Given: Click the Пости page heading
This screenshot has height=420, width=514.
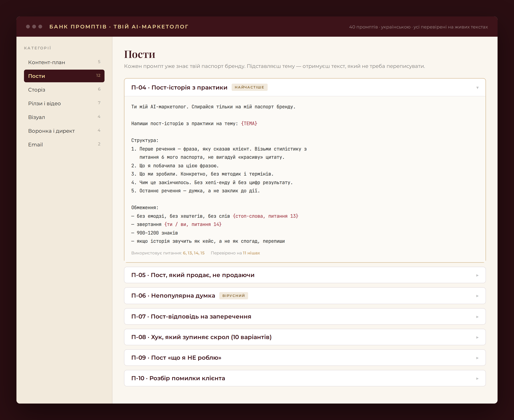Looking at the screenshot, I should pos(140,54).
